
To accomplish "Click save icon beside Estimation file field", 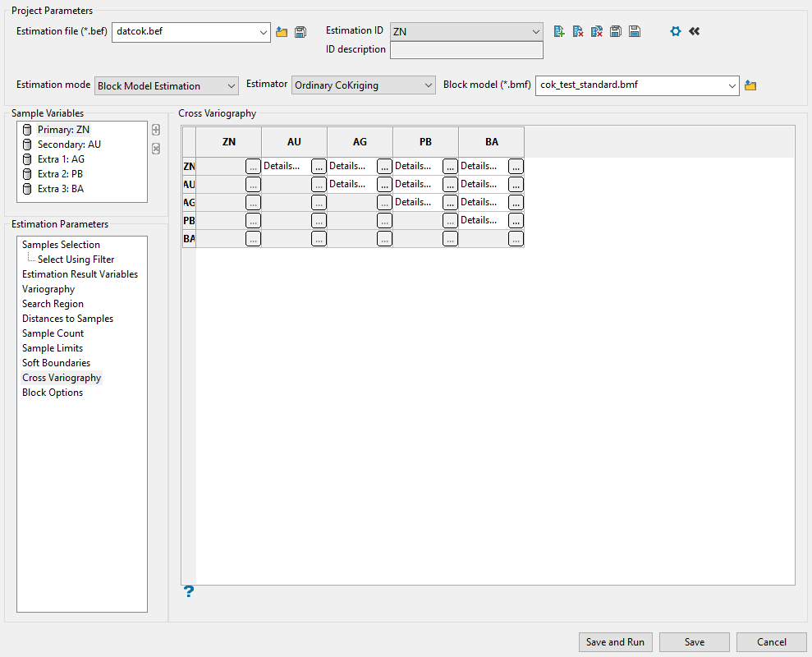I will click(x=300, y=32).
